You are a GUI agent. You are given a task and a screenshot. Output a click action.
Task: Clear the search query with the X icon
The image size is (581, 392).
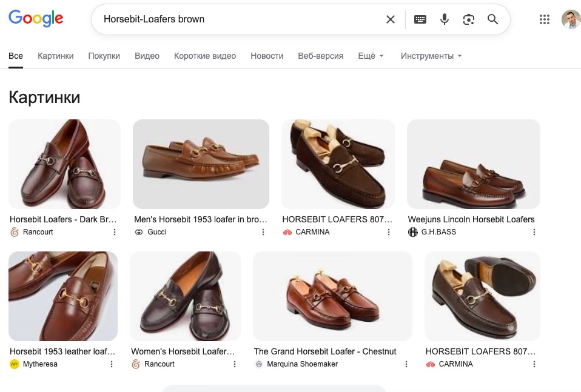point(391,19)
